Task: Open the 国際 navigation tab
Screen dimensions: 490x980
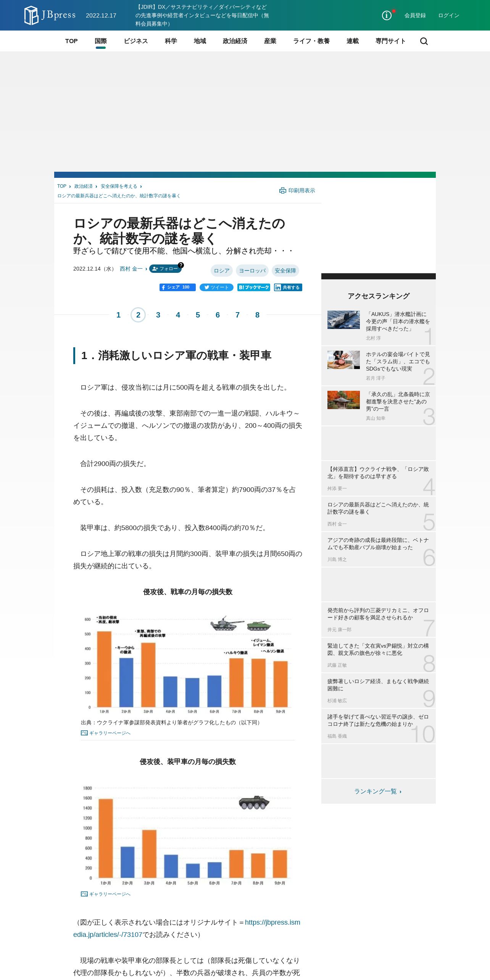Action: pyautogui.click(x=101, y=41)
